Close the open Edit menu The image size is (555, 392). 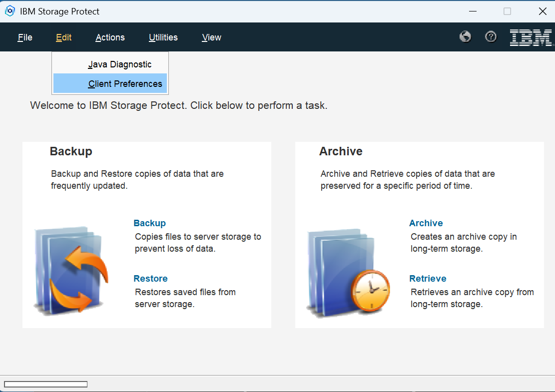[63, 37]
